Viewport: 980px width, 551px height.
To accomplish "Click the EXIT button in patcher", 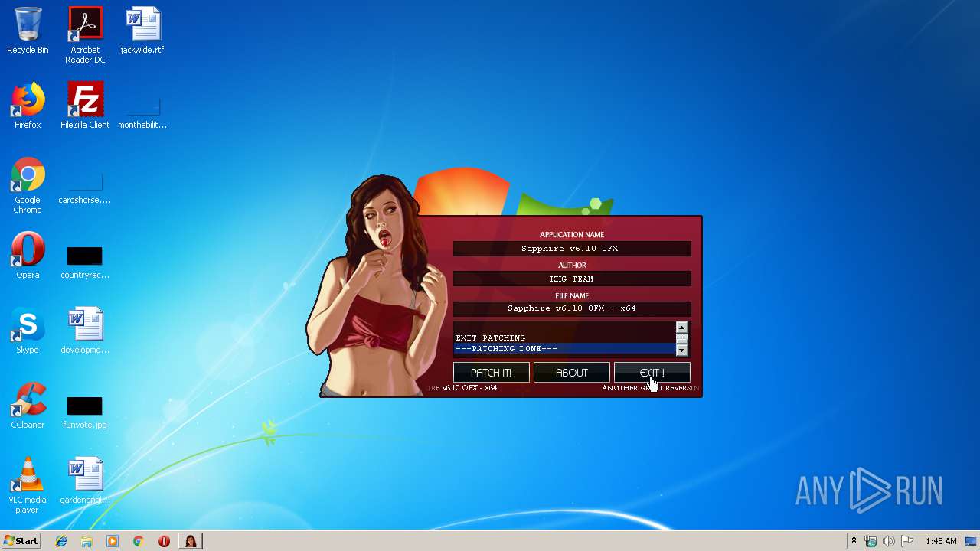I will click(x=652, y=373).
